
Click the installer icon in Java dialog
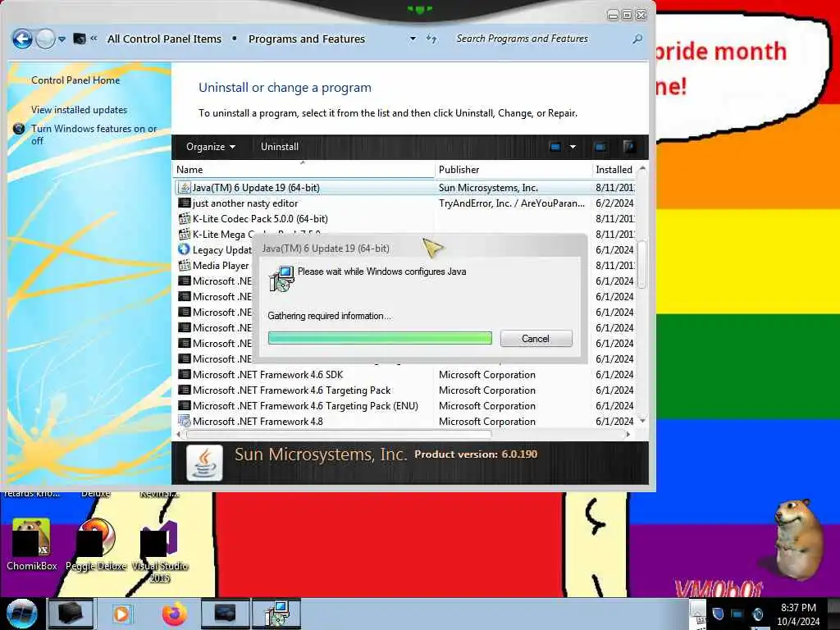click(x=281, y=279)
